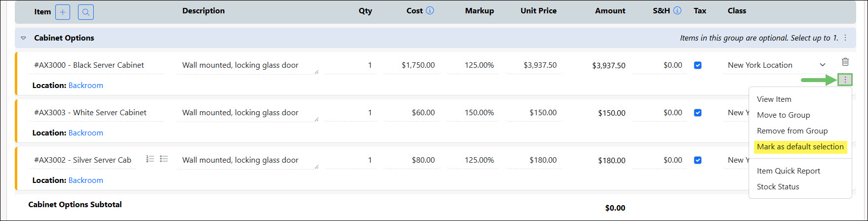868x221 pixels.
Task: Click the Unit Price column header
Action: point(538,11)
